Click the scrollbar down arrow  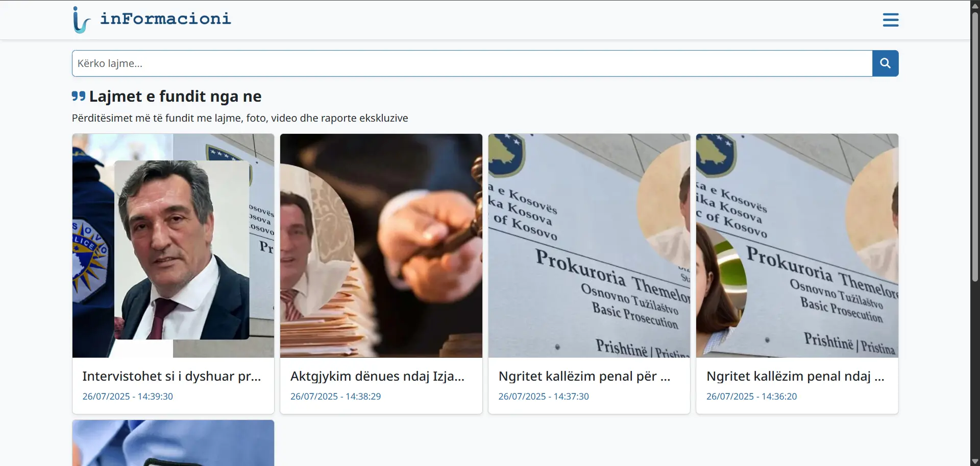coord(974,460)
